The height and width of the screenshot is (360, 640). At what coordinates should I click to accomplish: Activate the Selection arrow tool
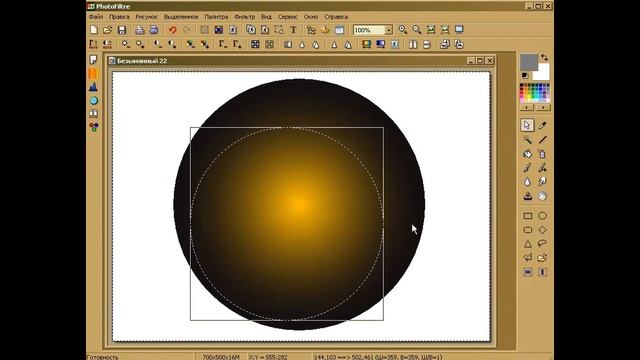[x=527, y=125]
